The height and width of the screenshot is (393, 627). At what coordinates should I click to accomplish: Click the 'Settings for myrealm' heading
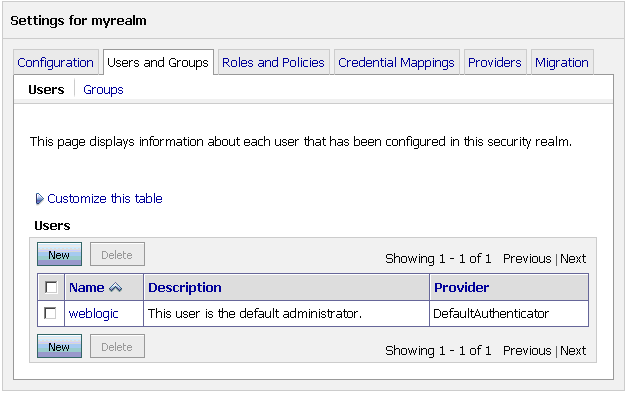[x=78, y=20]
